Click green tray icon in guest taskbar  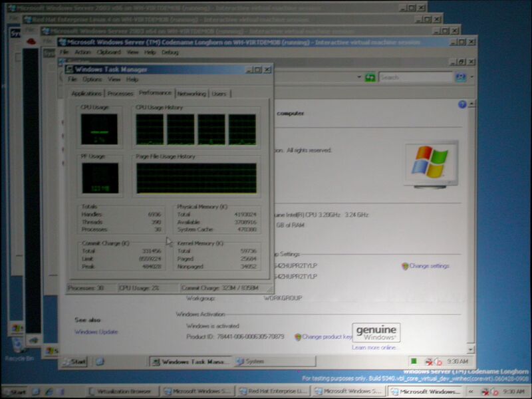(414, 361)
